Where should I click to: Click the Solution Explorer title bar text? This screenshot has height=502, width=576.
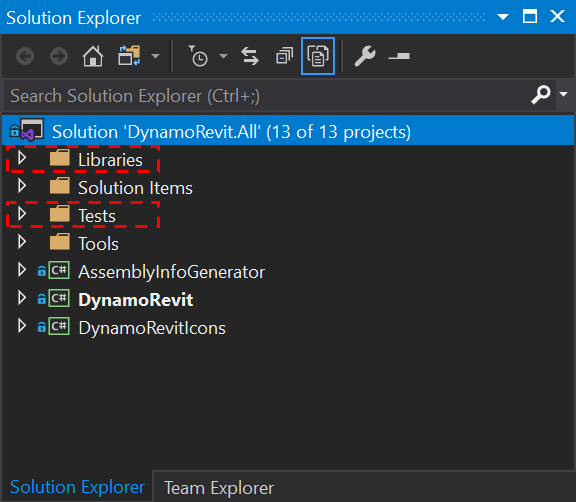pyautogui.click(x=73, y=18)
